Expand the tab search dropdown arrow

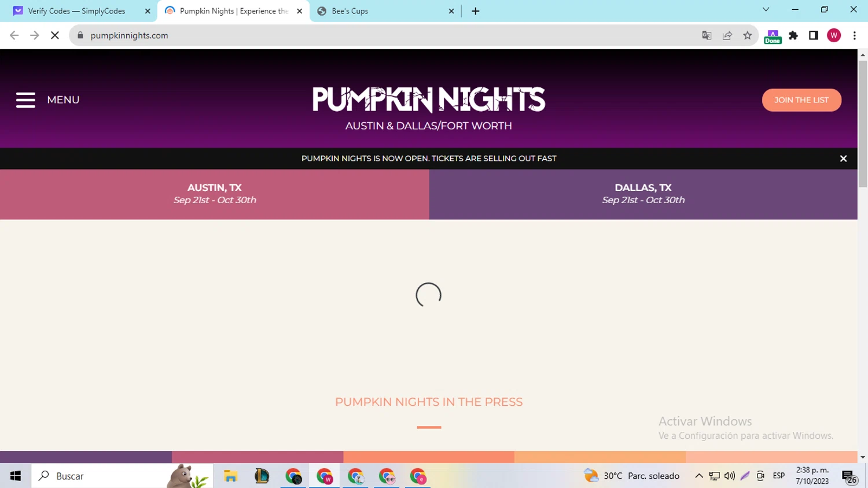pyautogui.click(x=766, y=9)
